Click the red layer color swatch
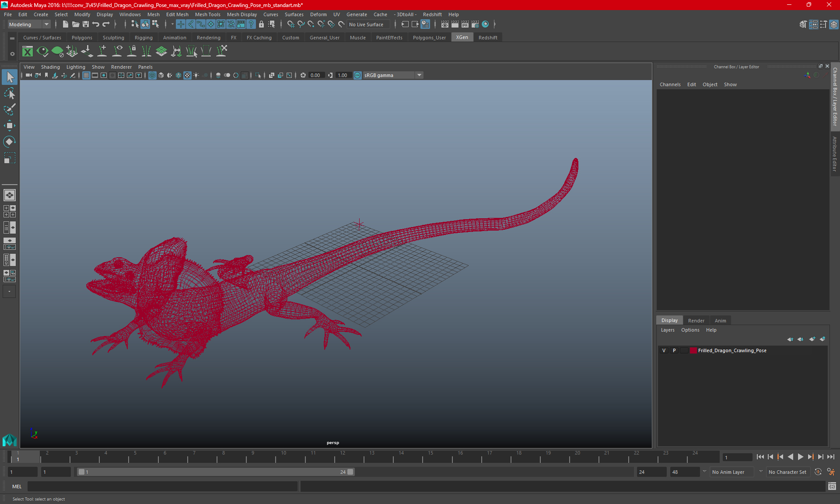Image resolution: width=840 pixels, height=504 pixels. coord(693,350)
